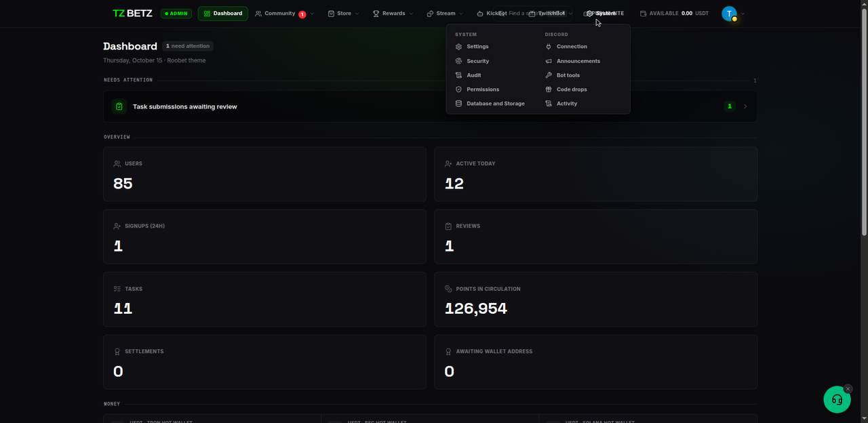The image size is (868, 423).
Task: Click the Signups (24h) card icon
Action: coord(117,226)
